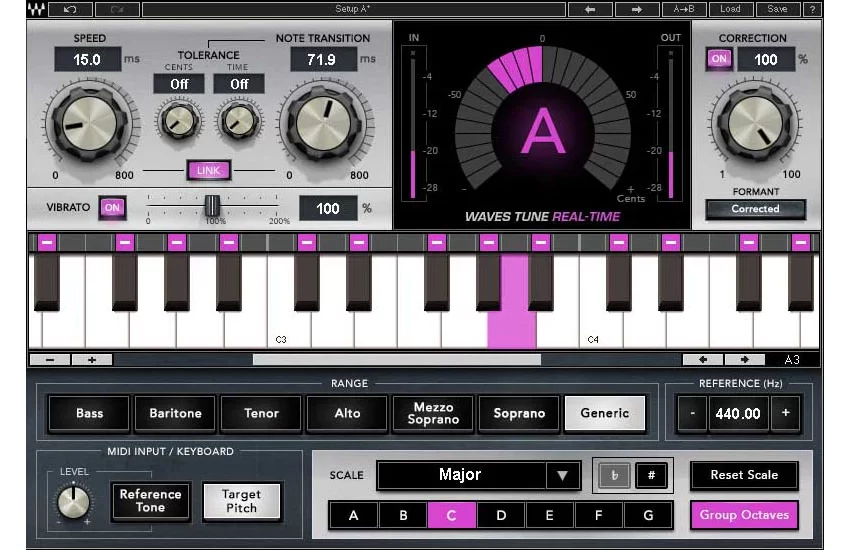Image resolution: width=850 pixels, height=550 pixels.
Task: Click the Tolerance Cents value field
Action: click(179, 84)
